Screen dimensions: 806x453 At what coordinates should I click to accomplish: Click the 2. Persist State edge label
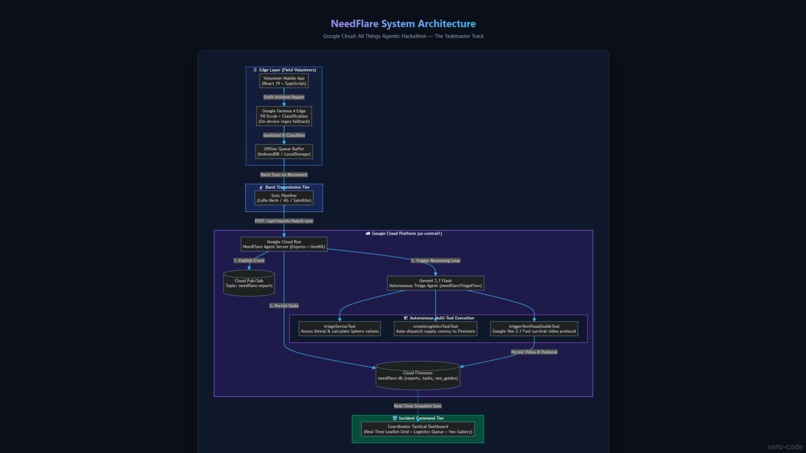284,305
